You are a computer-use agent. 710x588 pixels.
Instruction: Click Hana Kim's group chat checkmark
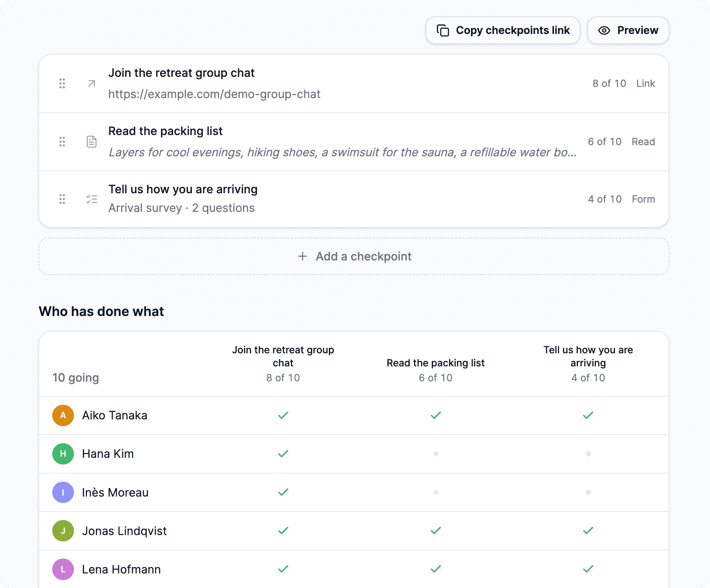click(x=283, y=454)
